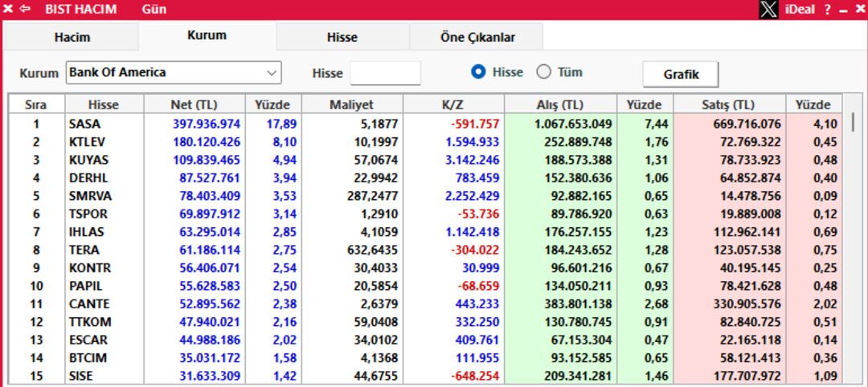
Task: Sort by the Maliyet column header
Action: (352, 104)
